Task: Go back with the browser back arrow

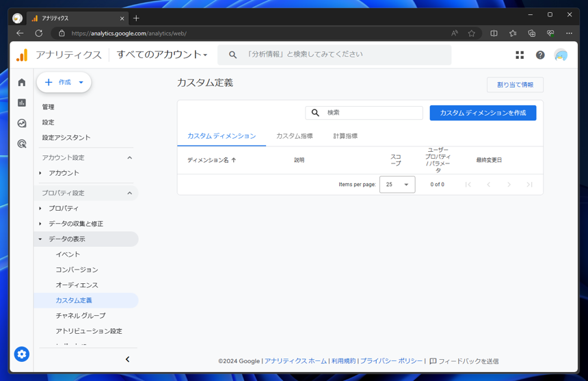Action: (20, 34)
